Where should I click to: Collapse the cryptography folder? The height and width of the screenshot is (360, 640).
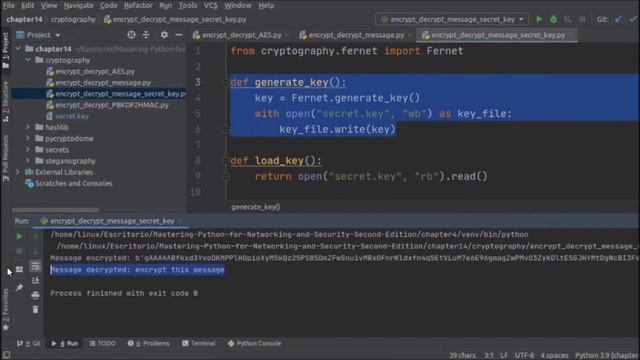28,60
